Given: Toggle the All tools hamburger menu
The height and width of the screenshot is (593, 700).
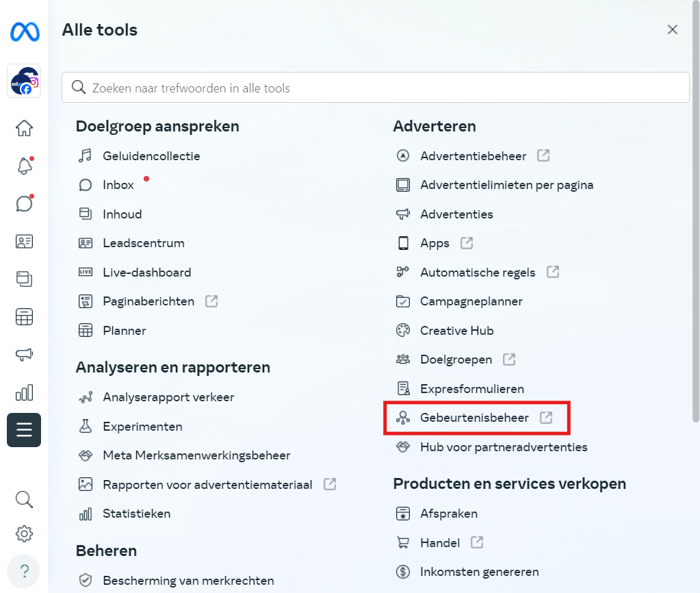Looking at the screenshot, I should pos(24,430).
